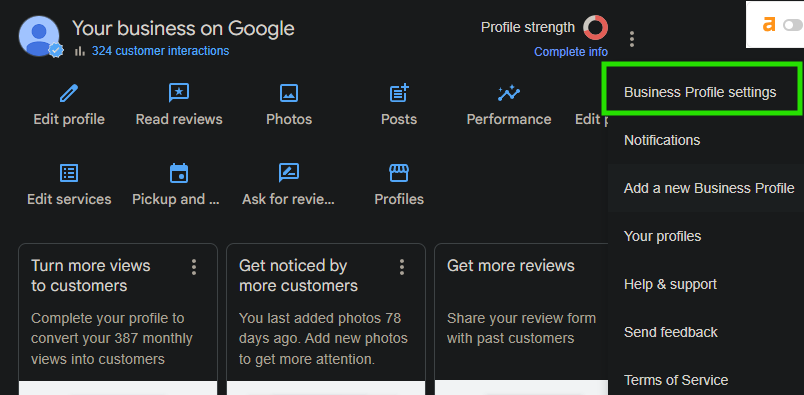Screen dimensions: 804x395
Task: Open the three-dot menu beside Profile strength
Action: [x=632, y=39]
